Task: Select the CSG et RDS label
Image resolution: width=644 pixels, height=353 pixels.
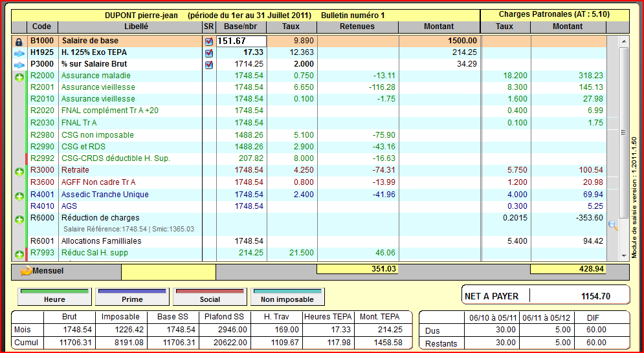Action: click(83, 147)
